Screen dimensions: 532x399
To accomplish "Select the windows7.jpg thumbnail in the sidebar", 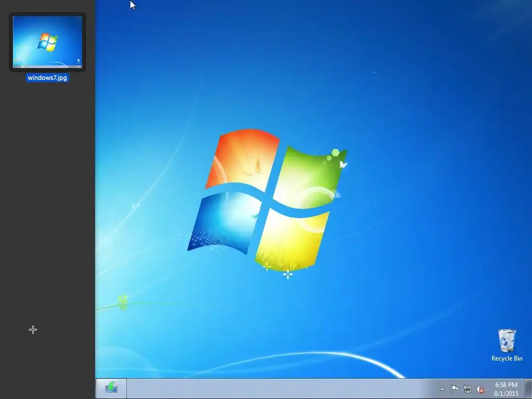I will 47,42.
